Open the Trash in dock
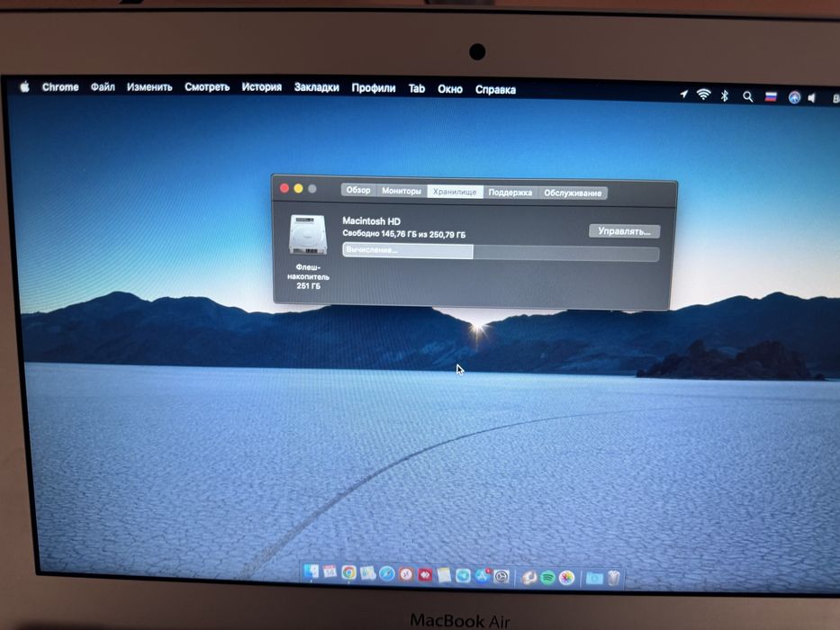 613,578
